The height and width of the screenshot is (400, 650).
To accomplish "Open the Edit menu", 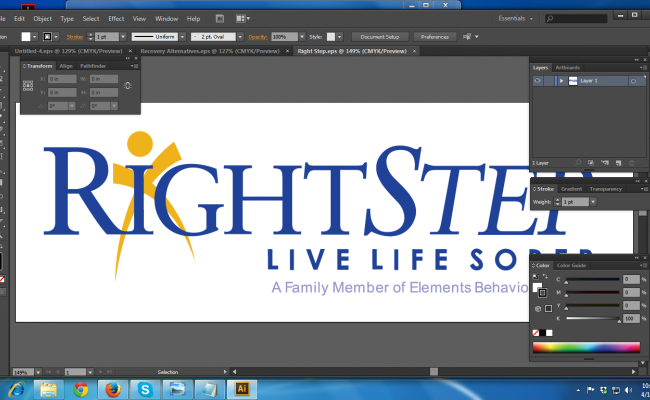I will click(19, 19).
